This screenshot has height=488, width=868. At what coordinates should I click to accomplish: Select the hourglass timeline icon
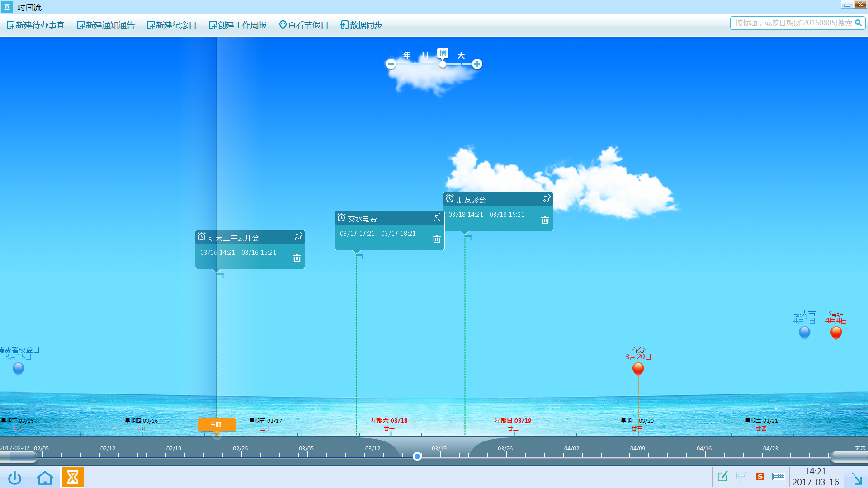[x=73, y=477]
